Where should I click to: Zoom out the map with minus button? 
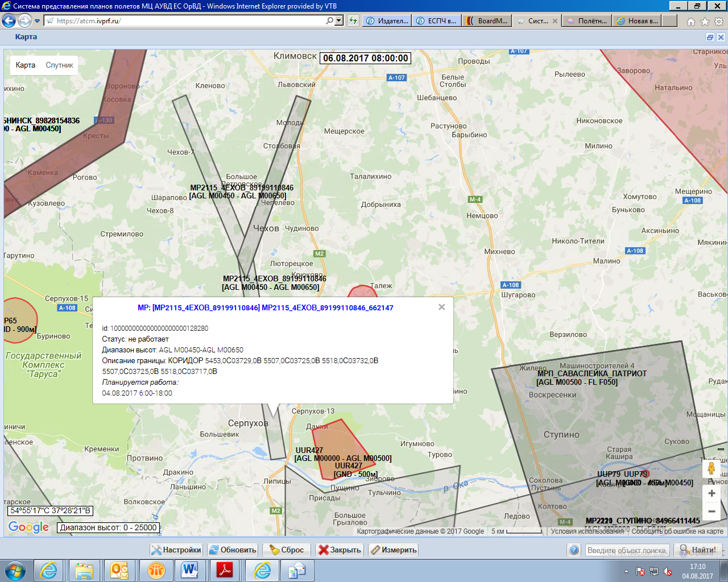click(x=712, y=512)
